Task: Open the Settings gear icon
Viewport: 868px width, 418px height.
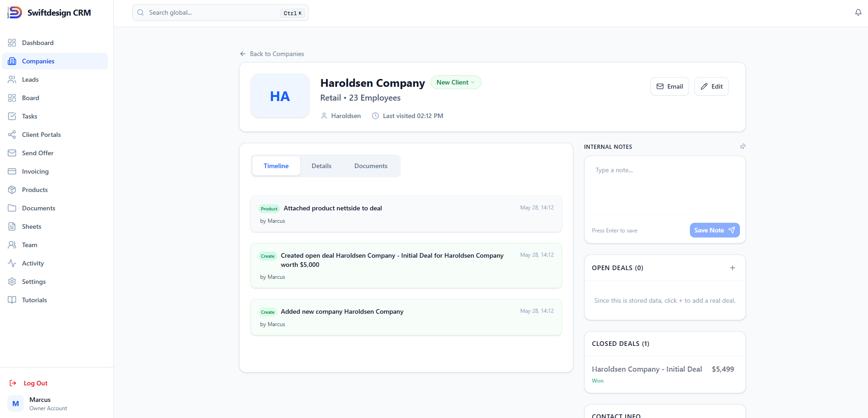Action: (x=12, y=282)
